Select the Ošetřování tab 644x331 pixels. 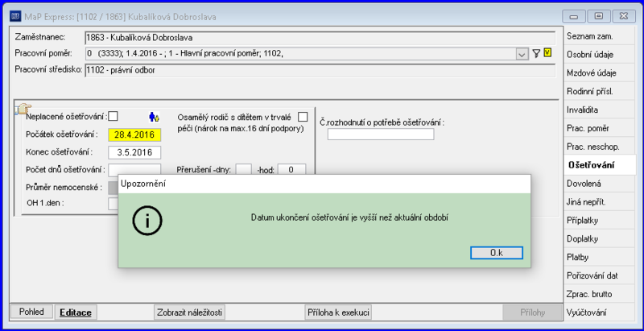(600, 166)
